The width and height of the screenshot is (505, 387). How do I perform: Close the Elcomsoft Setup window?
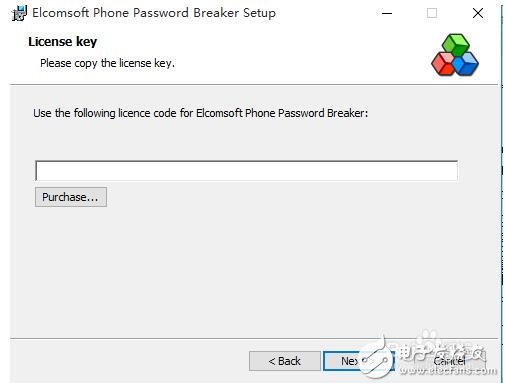pyautogui.click(x=478, y=13)
